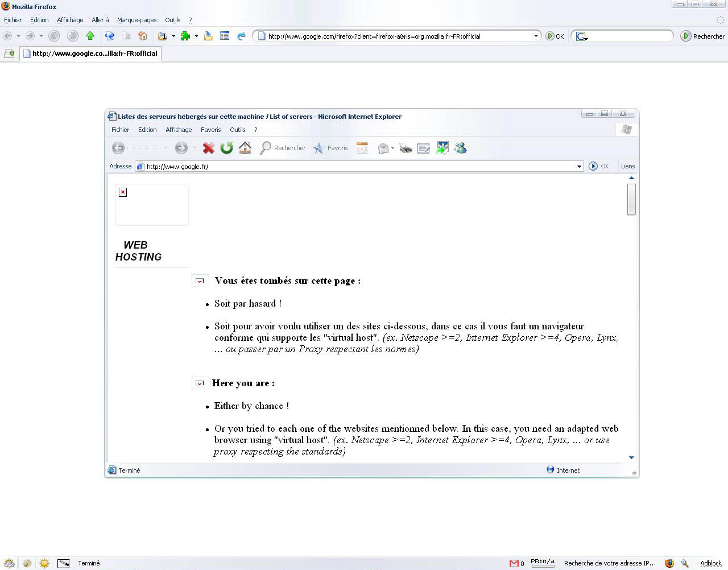Click the OK go button in Internet Explorer
This screenshot has height=570, width=728.
pyautogui.click(x=599, y=166)
